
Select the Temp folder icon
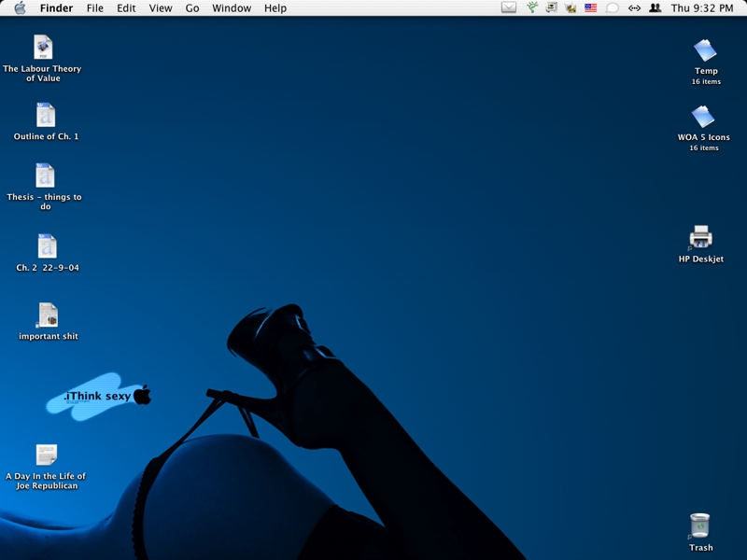click(x=705, y=50)
